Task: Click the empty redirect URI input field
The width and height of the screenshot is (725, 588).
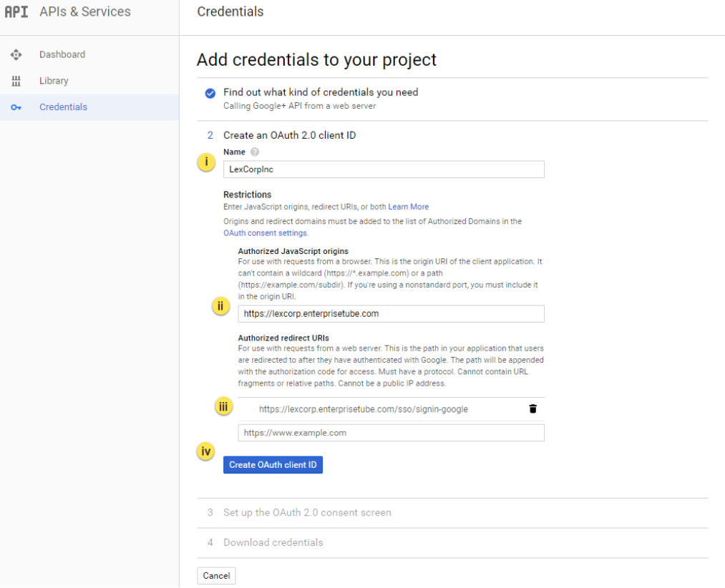Action: coord(391,433)
